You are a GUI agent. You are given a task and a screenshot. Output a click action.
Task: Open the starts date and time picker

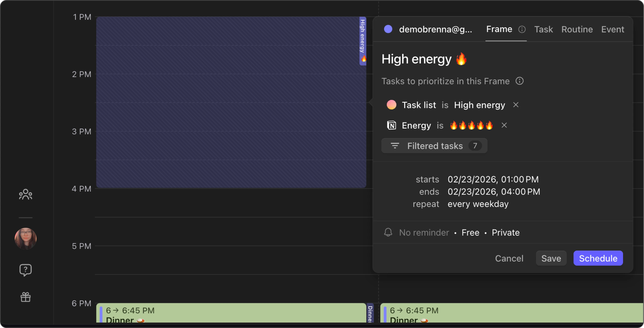tap(493, 179)
